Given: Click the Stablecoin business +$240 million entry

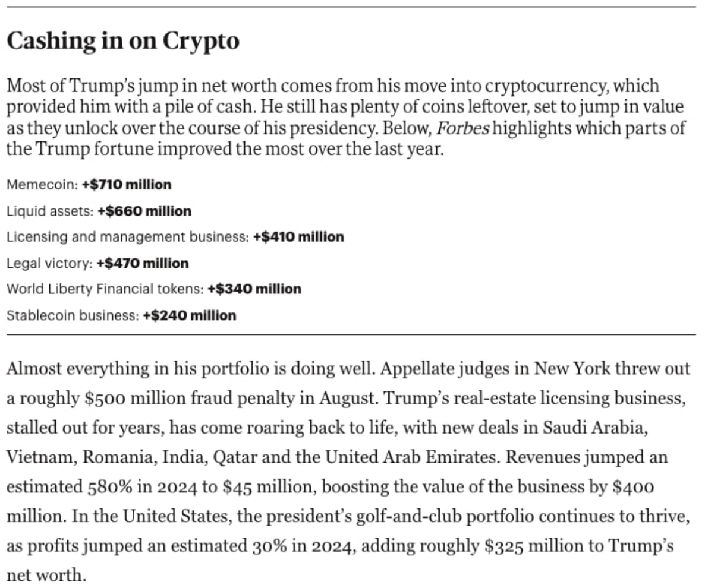Looking at the screenshot, I should click(121, 315).
